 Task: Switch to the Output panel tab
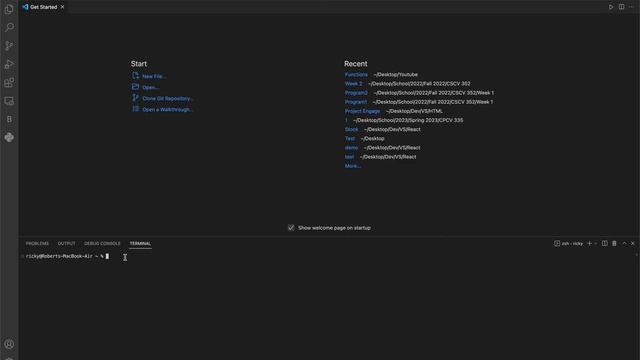67,244
